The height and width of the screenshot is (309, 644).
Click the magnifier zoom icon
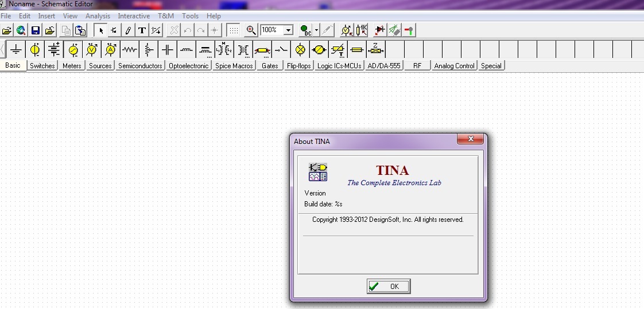point(251,30)
